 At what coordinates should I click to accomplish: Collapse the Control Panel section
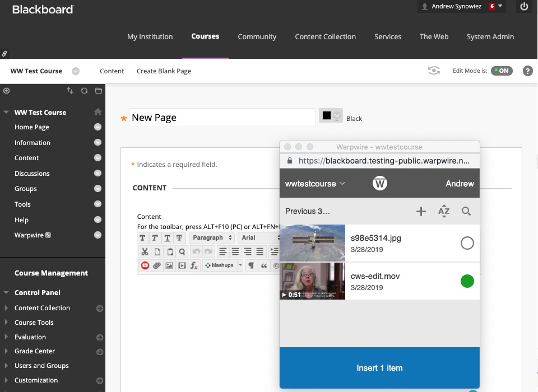(x=6, y=292)
